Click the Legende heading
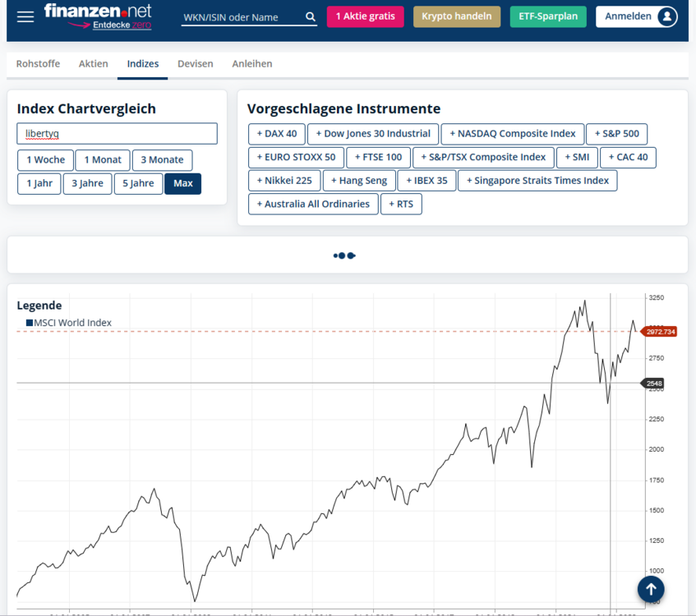 click(39, 306)
